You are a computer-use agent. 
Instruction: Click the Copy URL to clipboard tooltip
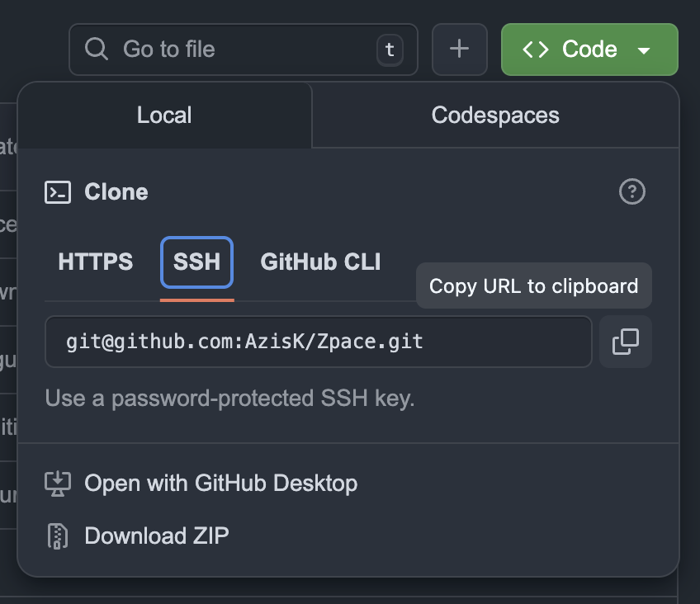(533, 285)
